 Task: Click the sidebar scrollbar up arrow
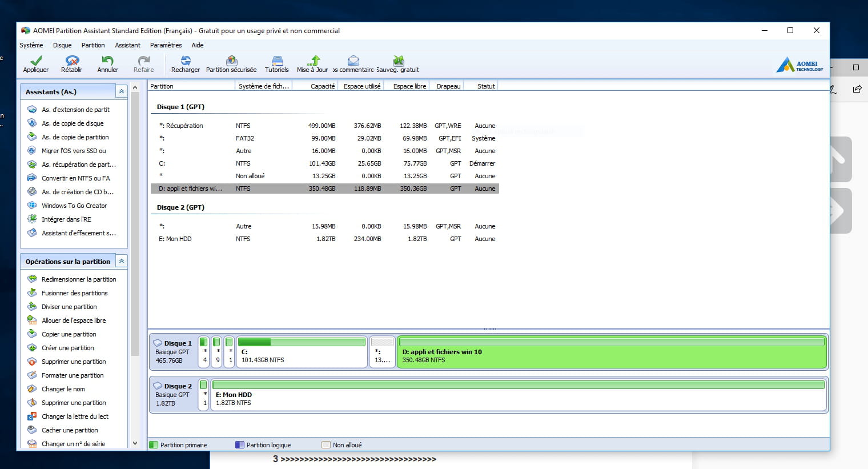(135, 87)
